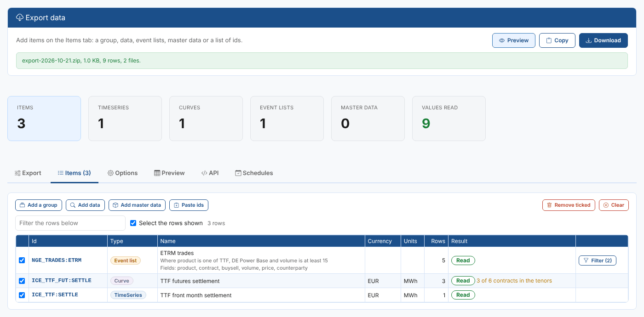The height and width of the screenshot is (317, 644).
Task: Open Filter (2) for ETRM trades
Action: coord(597,260)
